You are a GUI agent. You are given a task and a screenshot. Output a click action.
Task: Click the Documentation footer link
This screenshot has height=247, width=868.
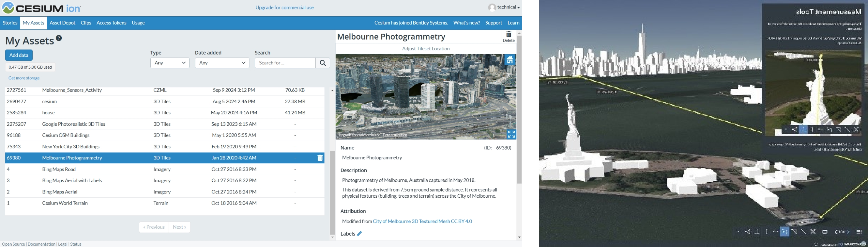point(41,244)
